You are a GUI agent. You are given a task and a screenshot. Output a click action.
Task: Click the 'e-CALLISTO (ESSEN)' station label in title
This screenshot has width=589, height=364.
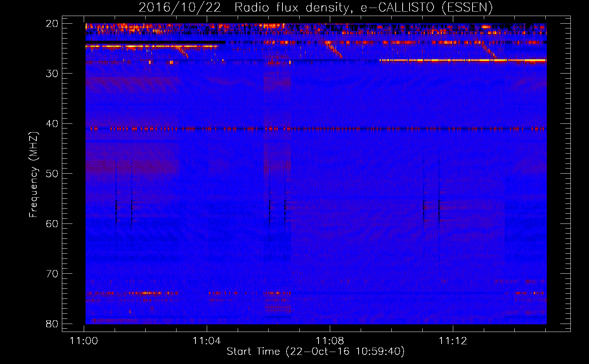pyautogui.click(x=427, y=8)
